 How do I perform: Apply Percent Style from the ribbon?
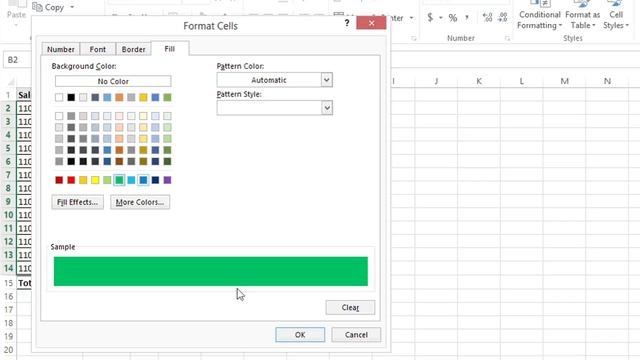(x=453, y=18)
